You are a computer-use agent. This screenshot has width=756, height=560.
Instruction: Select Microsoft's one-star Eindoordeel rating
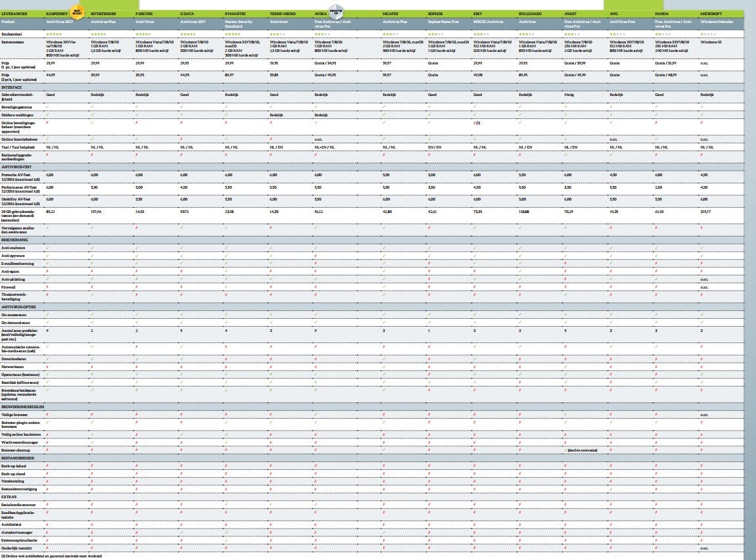[x=708, y=34]
